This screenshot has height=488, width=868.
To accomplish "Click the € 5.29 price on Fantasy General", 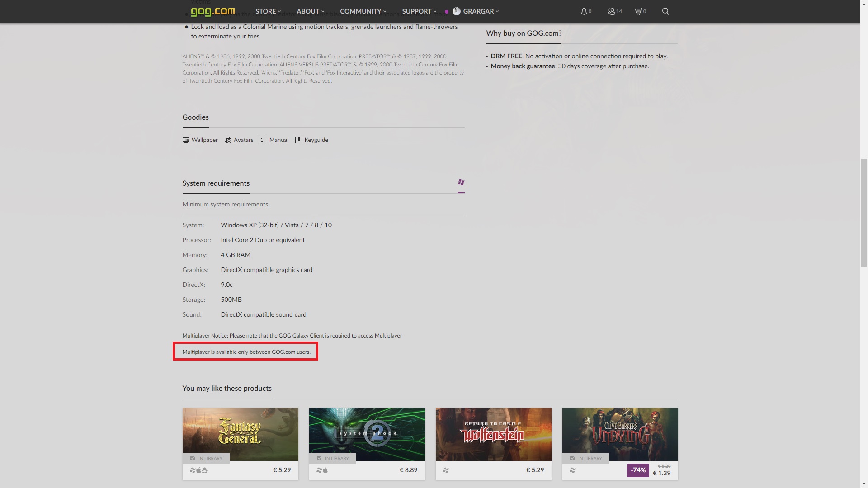I will (282, 470).
